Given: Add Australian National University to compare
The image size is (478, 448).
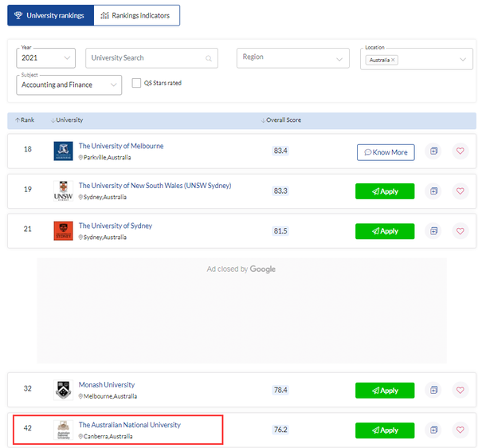Looking at the screenshot, I should pyautogui.click(x=433, y=430).
